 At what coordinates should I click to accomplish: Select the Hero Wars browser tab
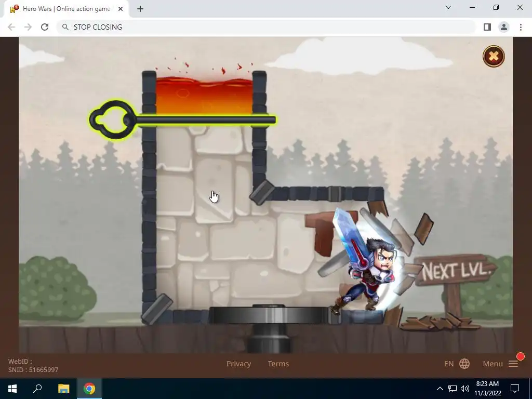coord(66,9)
